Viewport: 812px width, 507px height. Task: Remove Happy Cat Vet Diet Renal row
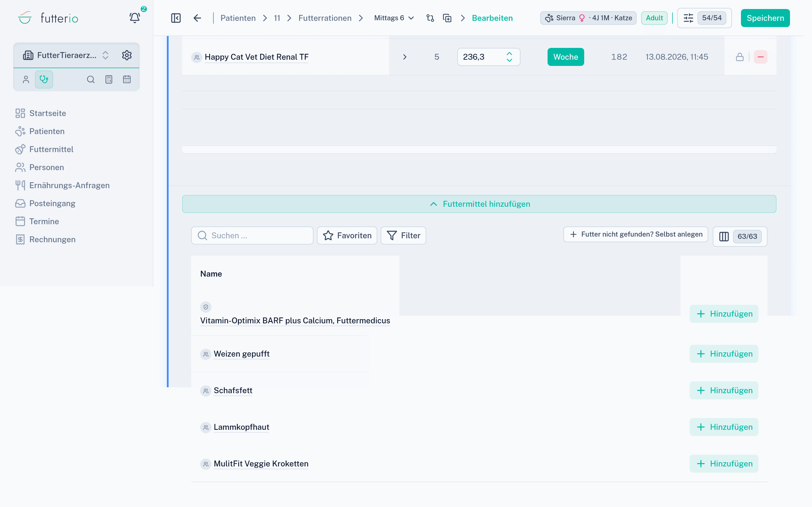760,57
